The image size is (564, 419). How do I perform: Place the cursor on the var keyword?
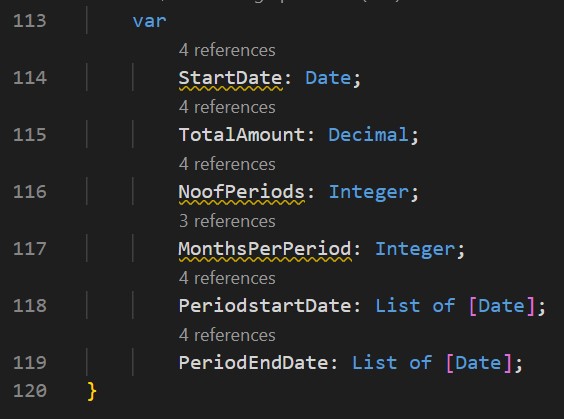[x=150, y=21]
